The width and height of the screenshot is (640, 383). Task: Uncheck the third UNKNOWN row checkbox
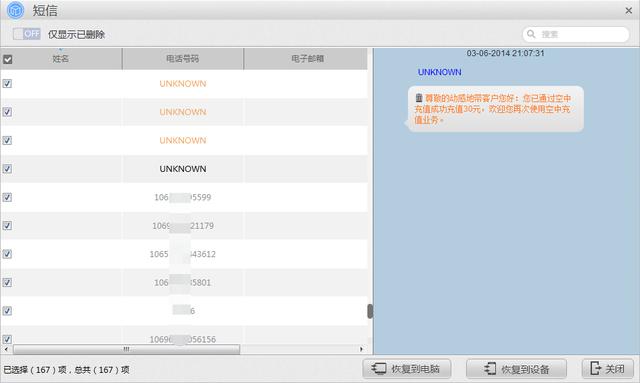coord(7,140)
